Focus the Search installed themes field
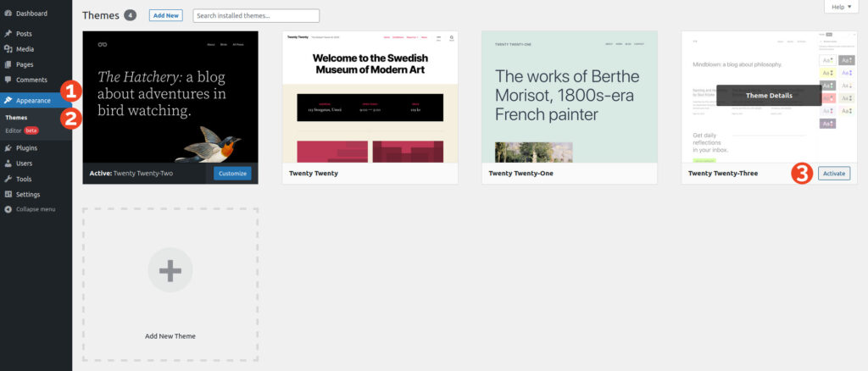The width and height of the screenshot is (868, 371). click(x=256, y=15)
